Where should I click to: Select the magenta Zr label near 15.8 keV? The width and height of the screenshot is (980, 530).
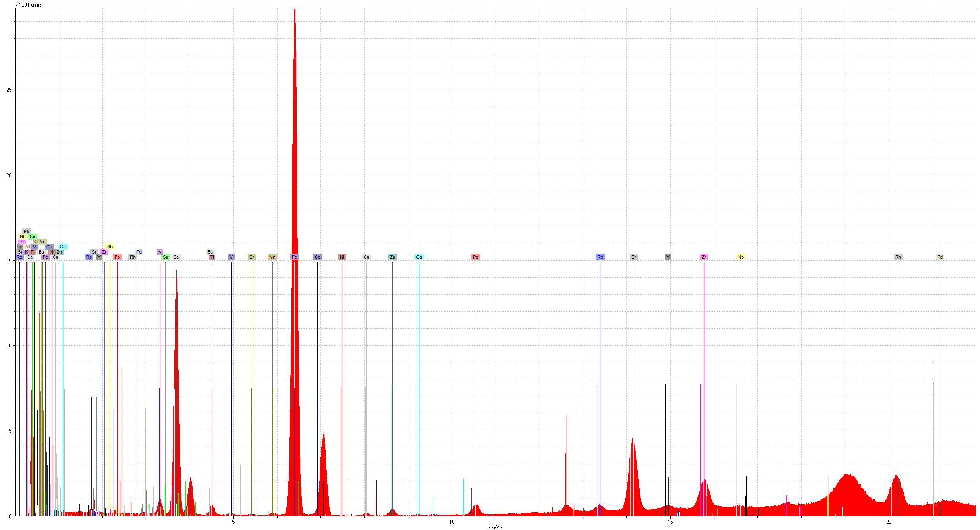[x=704, y=257]
